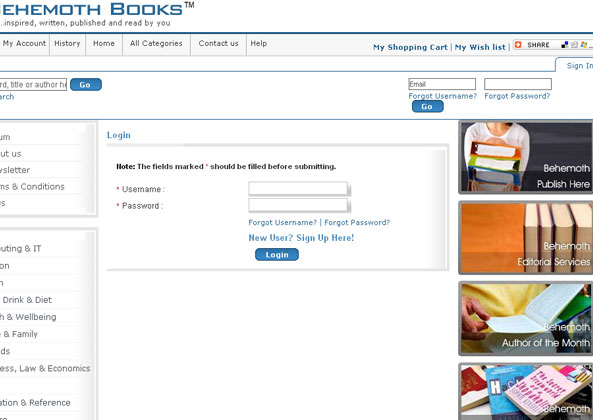Click the blue Login button
The height and width of the screenshot is (420, 593).
277,255
